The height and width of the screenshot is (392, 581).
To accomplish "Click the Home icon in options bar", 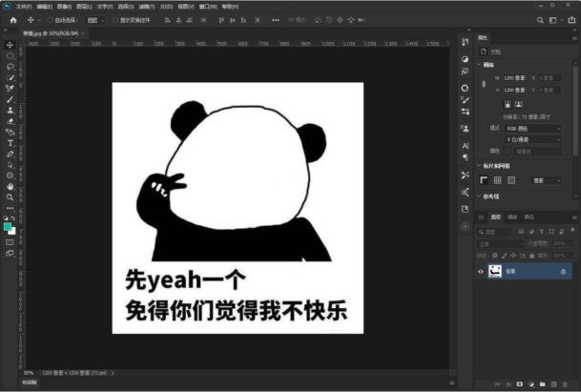I will point(13,20).
